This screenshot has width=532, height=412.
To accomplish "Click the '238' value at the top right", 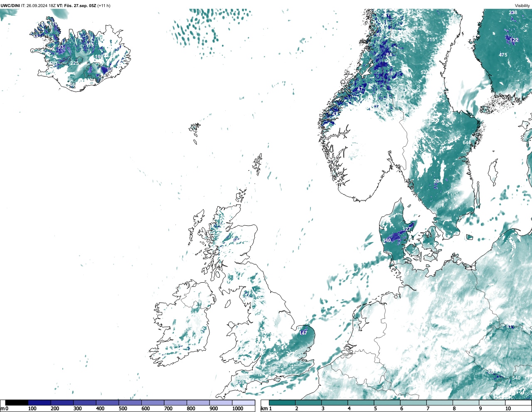I will pos(513,12).
